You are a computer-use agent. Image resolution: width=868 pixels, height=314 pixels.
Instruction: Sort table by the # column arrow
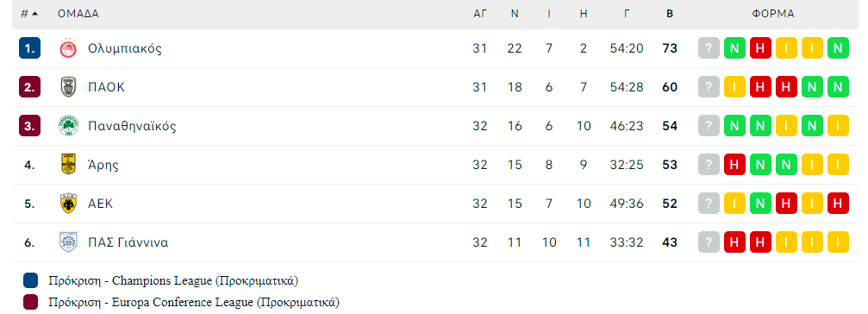[35, 14]
